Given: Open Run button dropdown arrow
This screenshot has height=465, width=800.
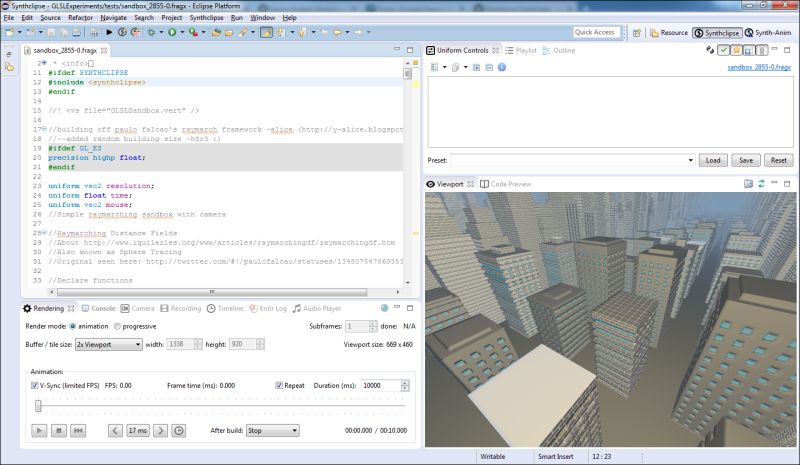Looking at the screenshot, I should [x=182, y=32].
